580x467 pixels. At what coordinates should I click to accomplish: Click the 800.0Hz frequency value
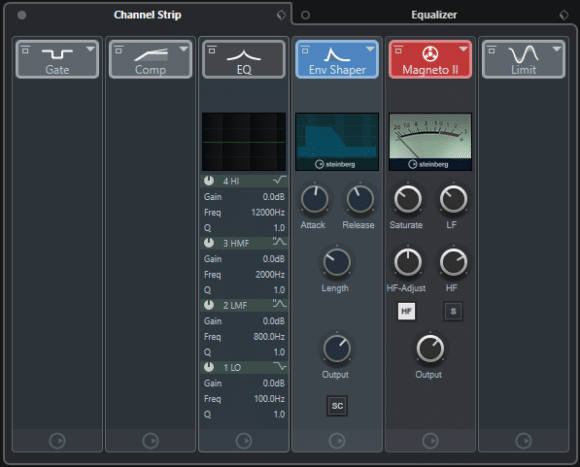pyautogui.click(x=269, y=336)
